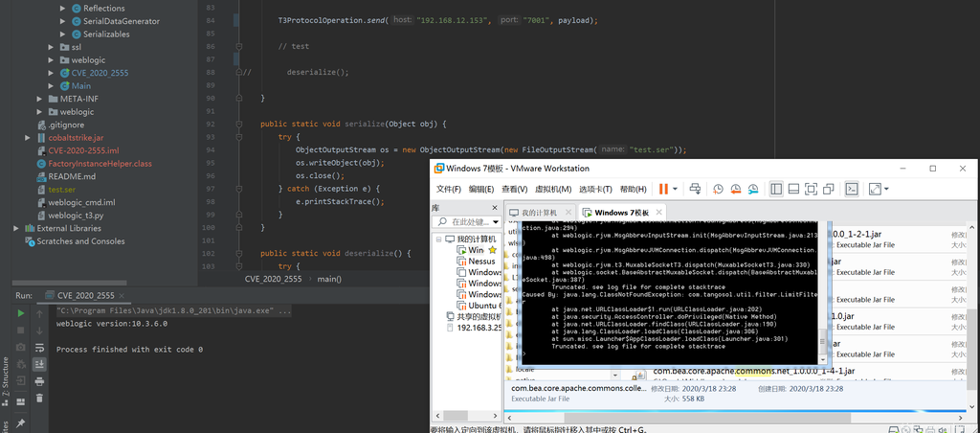Screen dimensions: 980x433
Task: Enter VMware full screen mode icon
Action: click(811, 190)
